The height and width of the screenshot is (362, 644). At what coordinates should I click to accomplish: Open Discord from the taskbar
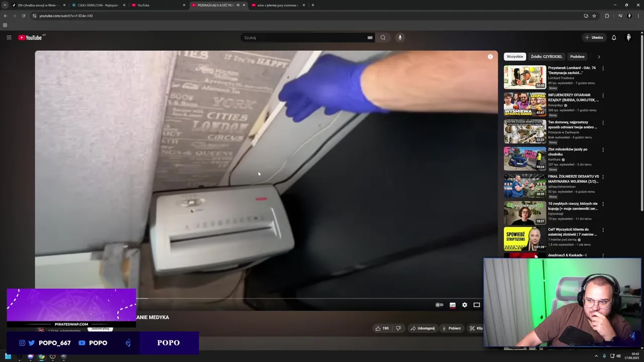30,356
